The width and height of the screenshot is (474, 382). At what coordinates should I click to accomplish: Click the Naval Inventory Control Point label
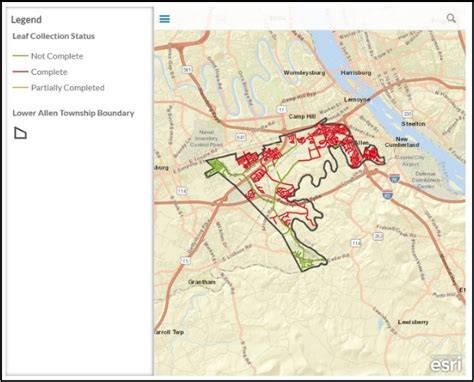[x=206, y=138]
